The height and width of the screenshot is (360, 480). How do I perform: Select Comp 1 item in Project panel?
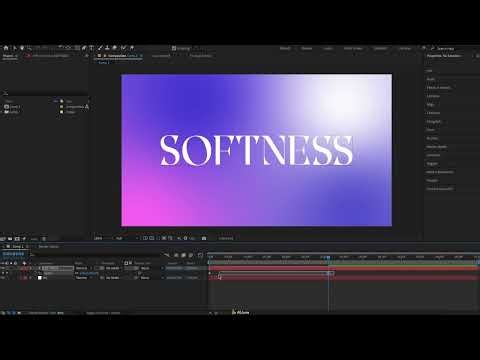pos(13,107)
